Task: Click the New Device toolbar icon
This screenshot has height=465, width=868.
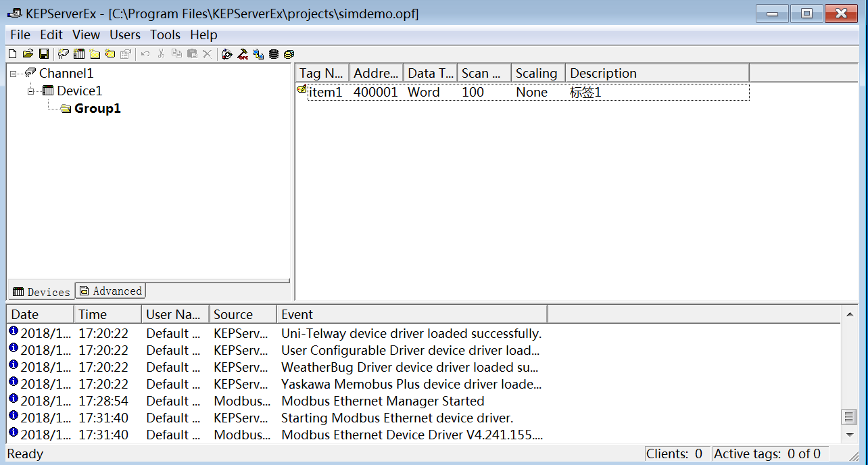Action: coord(79,54)
